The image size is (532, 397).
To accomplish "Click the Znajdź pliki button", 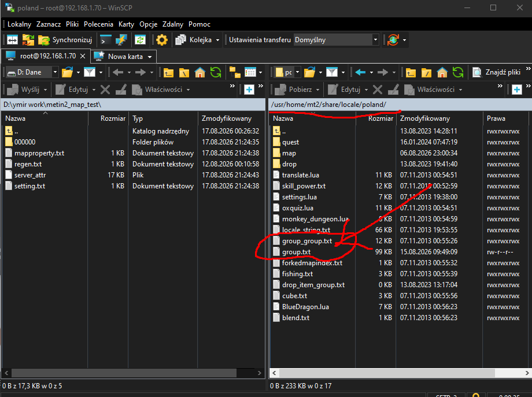I will tap(497, 72).
